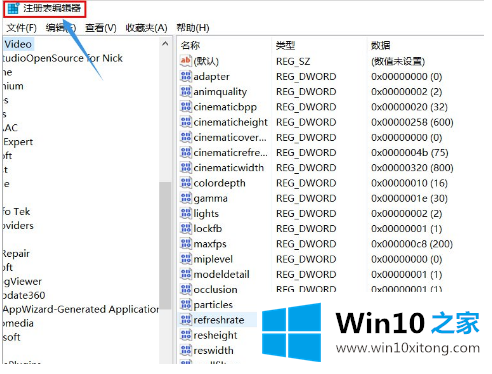This screenshot has width=492, height=374.
Task: Select the reswidth DWORD icon
Action: coord(186,350)
